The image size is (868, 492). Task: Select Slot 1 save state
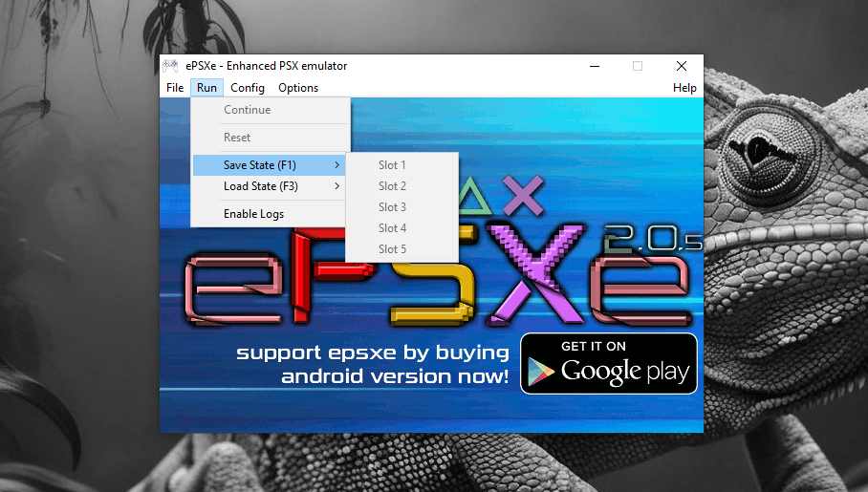392,165
